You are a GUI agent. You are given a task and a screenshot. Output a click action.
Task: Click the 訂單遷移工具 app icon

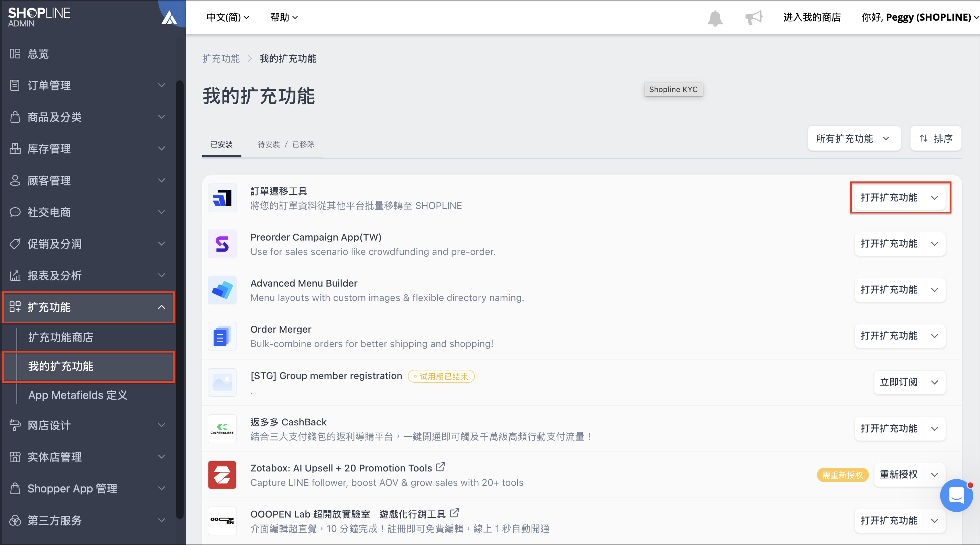click(x=222, y=198)
